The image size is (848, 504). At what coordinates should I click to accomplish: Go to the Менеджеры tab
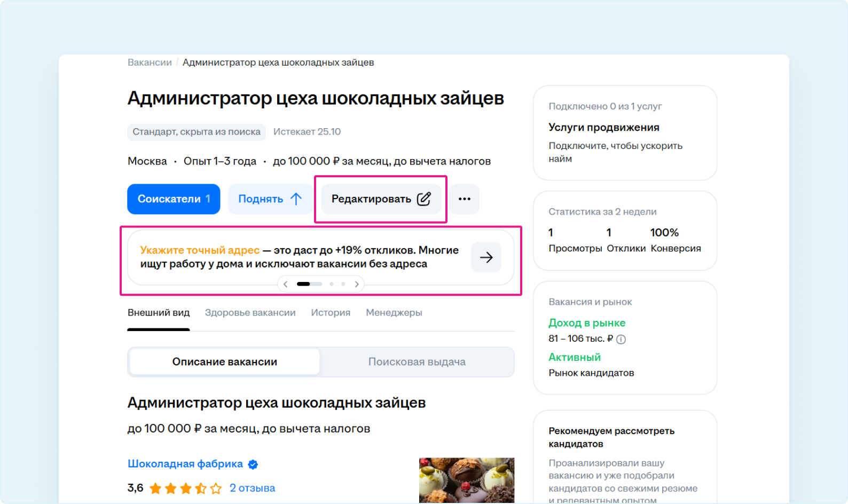[394, 313]
